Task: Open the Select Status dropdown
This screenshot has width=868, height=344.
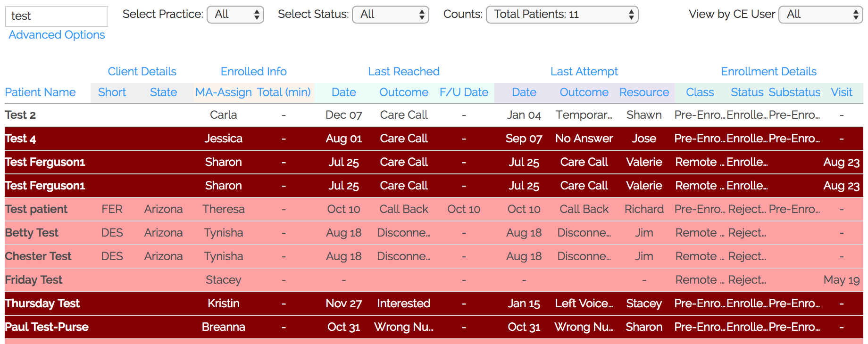Action: click(391, 15)
